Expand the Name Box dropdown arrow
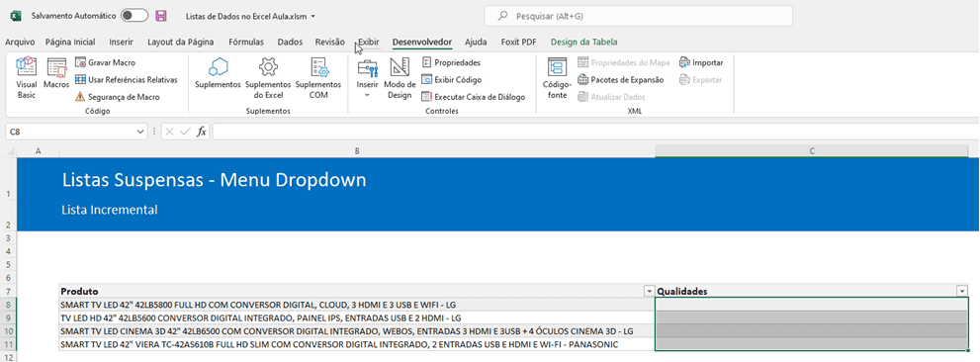980x362 pixels. pos(140,132)
